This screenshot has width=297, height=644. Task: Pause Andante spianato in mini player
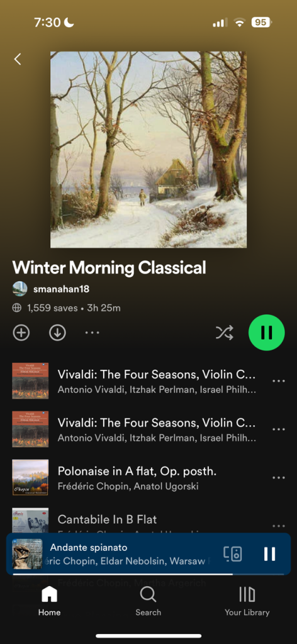click(269, 553)
